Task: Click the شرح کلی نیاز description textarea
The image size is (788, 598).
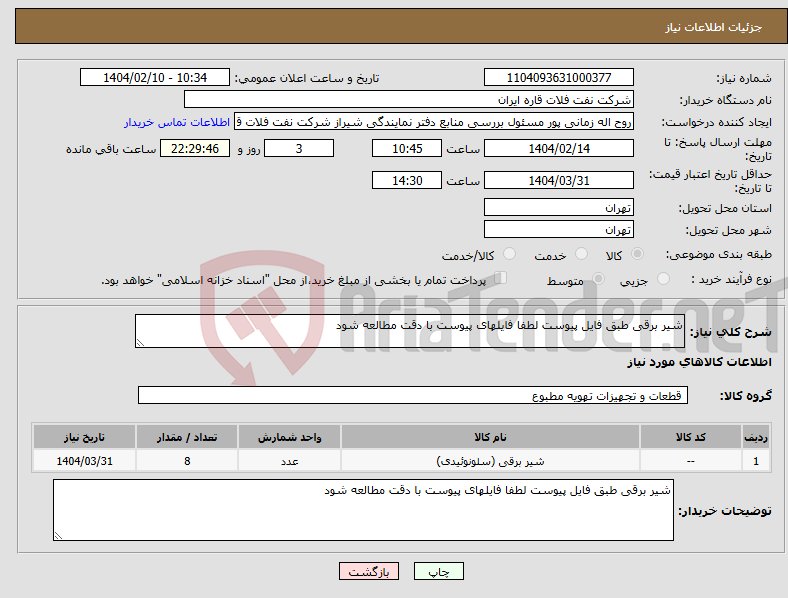Action: (x=410, y=331)
